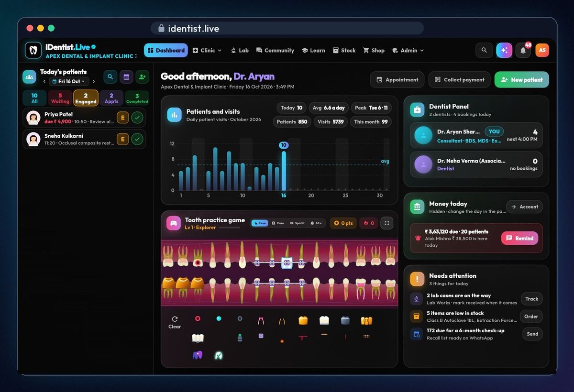Open the Fri 16 Oct date picker

click(69, 81)
